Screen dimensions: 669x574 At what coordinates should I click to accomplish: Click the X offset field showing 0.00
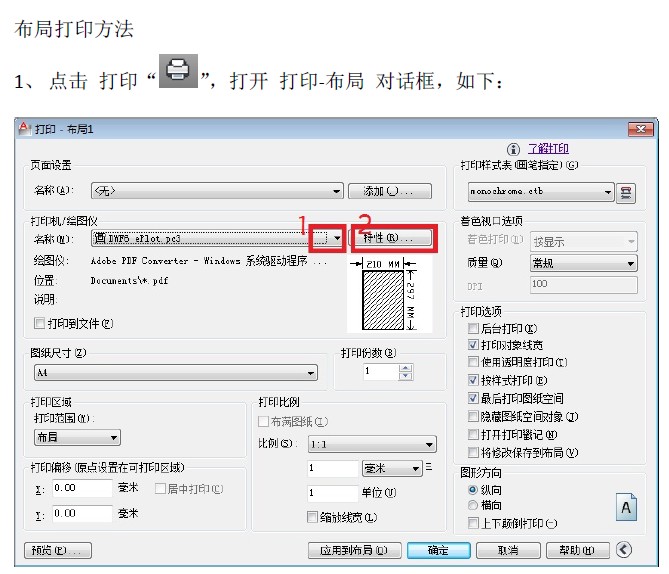[82, 488]
